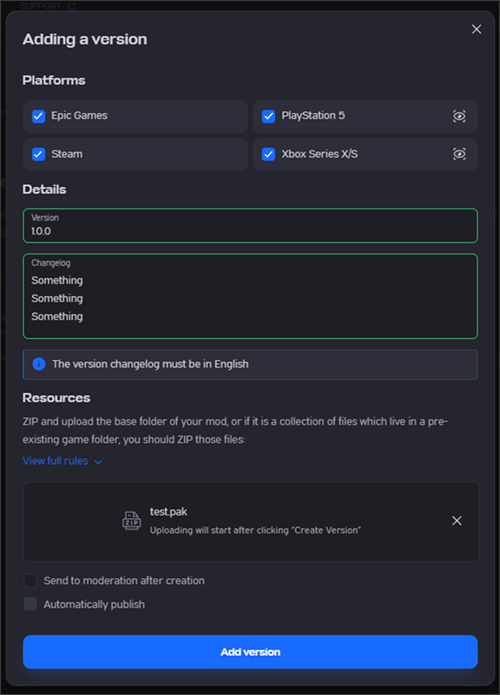Uncheck the Epic Games platform checkbox

39,116
